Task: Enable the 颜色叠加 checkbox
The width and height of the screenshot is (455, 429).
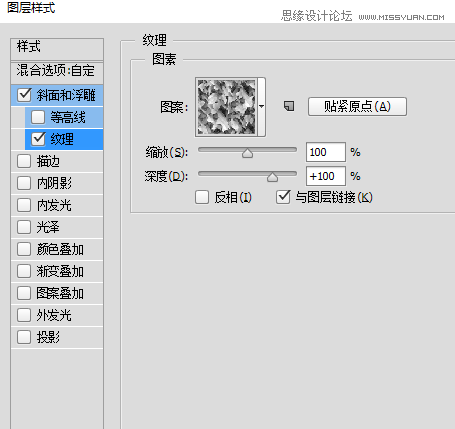Action: coord(24,249)
